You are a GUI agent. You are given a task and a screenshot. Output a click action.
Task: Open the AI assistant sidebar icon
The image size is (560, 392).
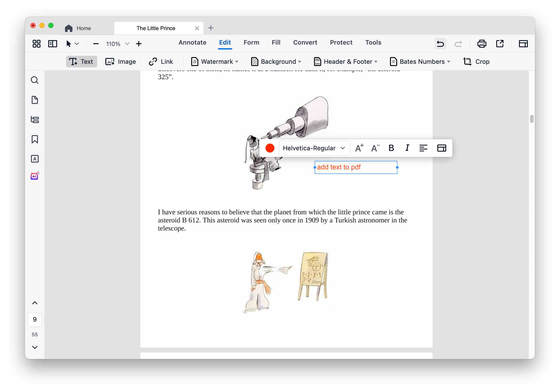coord(35,176)
